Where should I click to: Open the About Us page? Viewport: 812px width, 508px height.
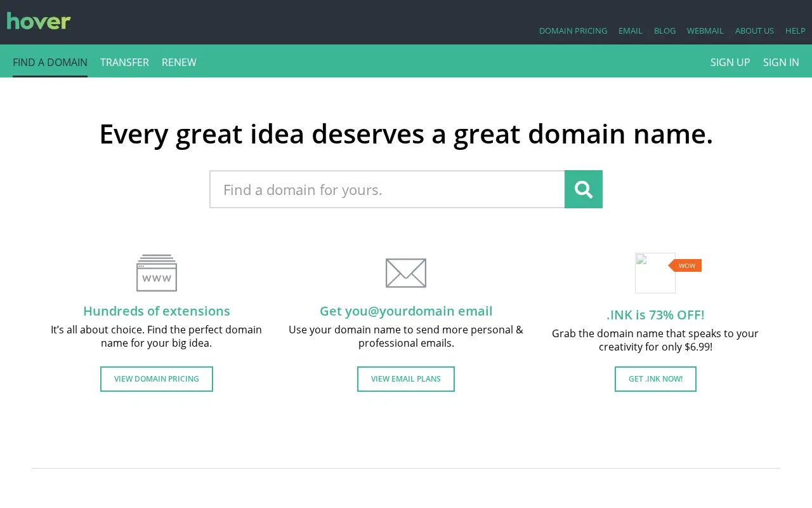click(x=754, y=30)
